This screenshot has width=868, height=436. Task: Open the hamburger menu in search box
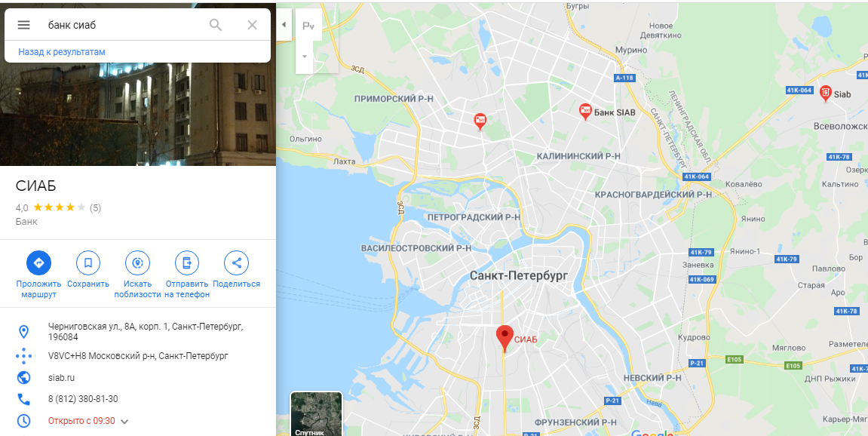pos(23,25)
